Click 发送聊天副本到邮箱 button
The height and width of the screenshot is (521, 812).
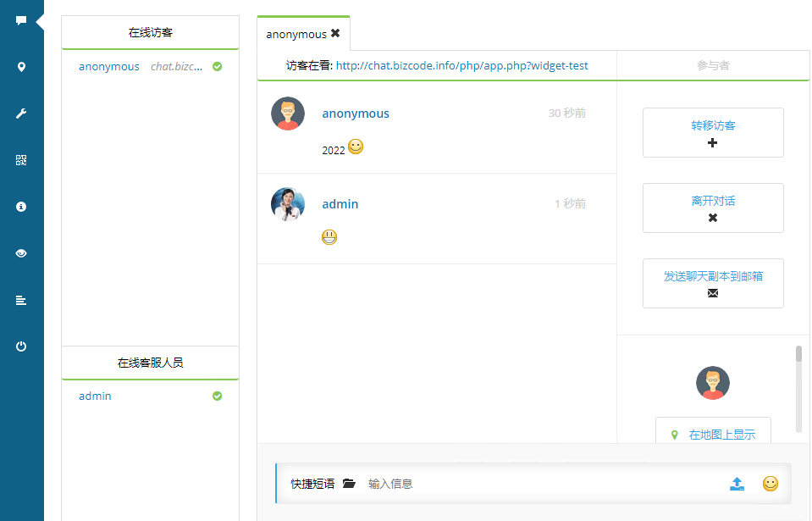[x=713, y=283]
